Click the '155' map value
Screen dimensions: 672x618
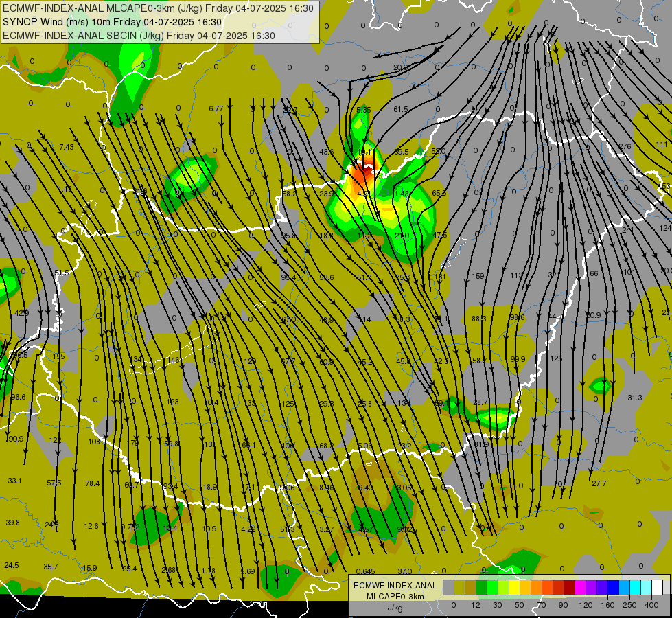click(59, 356)
